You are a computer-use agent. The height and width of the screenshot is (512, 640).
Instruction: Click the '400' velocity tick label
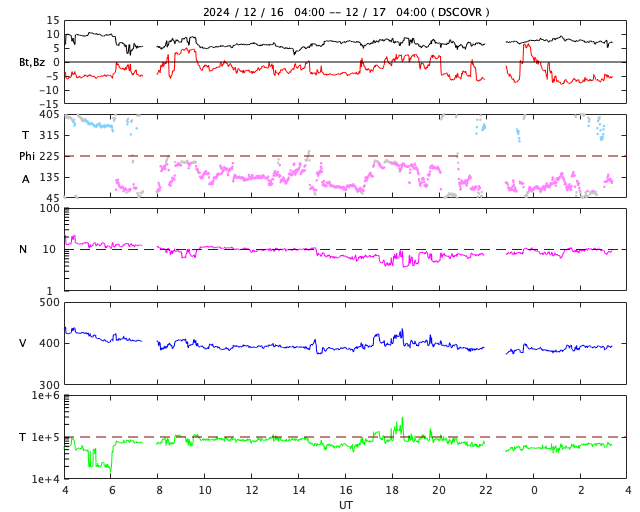point(49,343)
